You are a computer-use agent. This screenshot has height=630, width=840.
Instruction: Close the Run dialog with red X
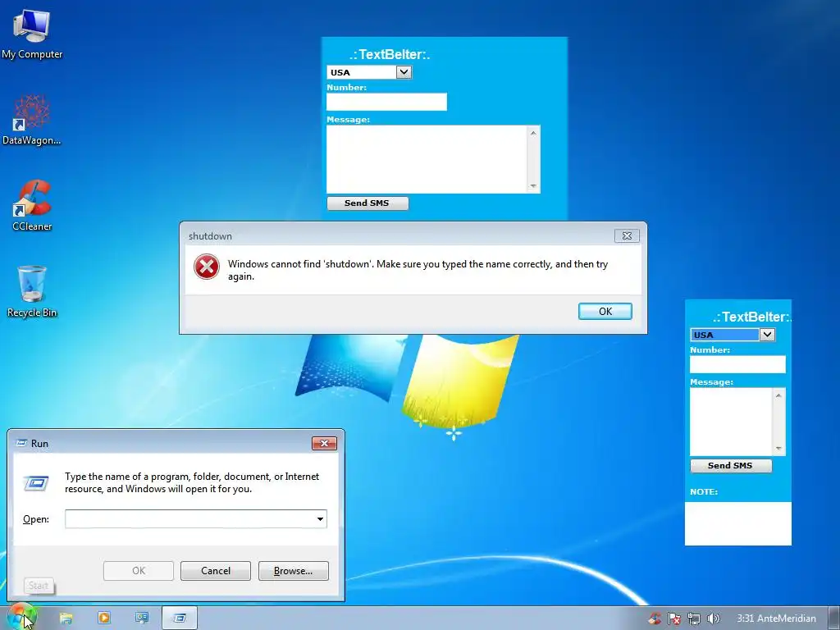coord(324,443)
